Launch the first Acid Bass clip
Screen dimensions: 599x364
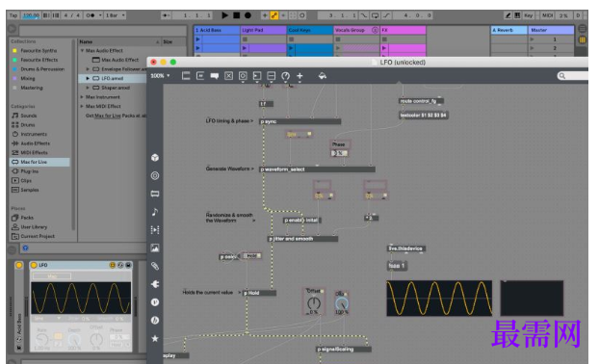pos(197,39)
